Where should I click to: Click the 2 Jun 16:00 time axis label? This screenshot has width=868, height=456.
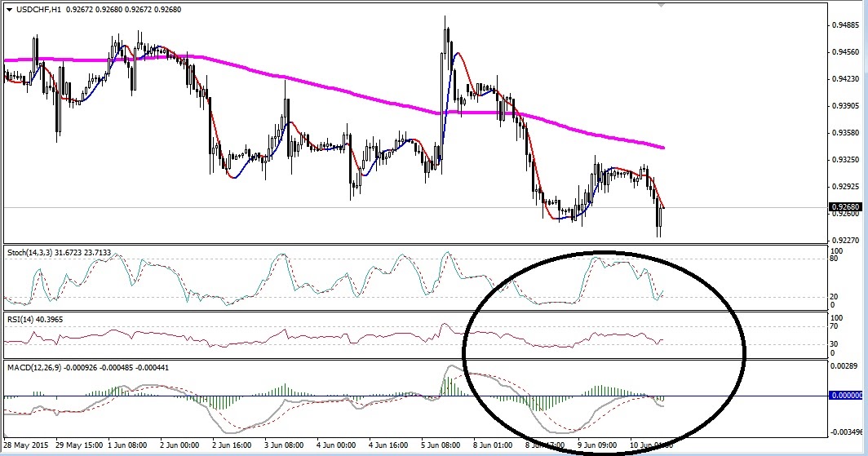(x=232, y=445)
